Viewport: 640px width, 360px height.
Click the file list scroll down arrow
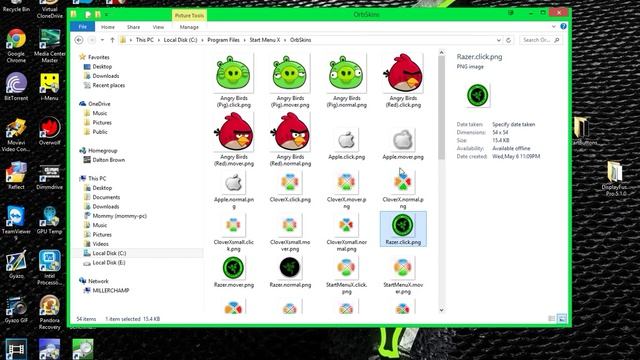(x=441, y=310)
